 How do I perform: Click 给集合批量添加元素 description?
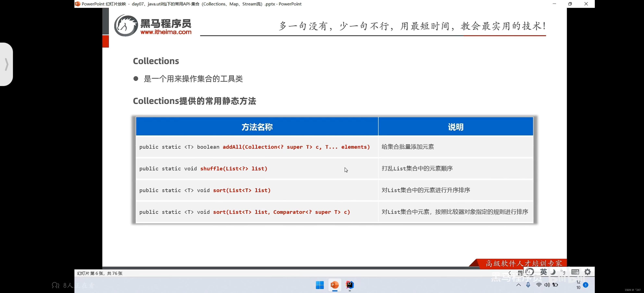[408, 147]
